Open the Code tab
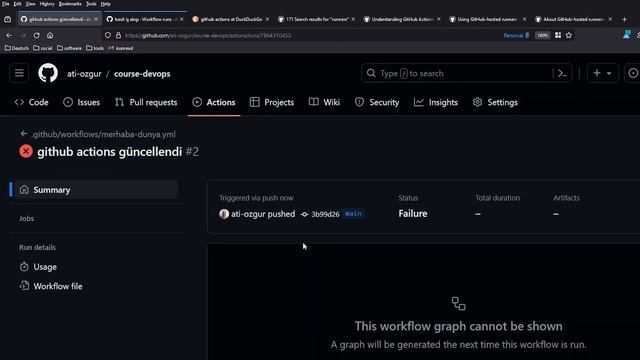This screenshot has width=640, height=360. (31, 102)
